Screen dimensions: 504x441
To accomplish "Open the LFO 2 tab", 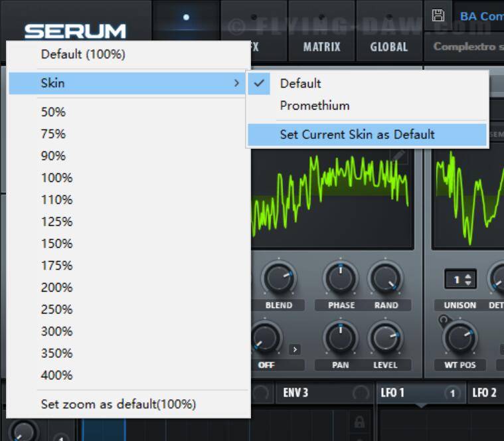I will click(485, 393).
